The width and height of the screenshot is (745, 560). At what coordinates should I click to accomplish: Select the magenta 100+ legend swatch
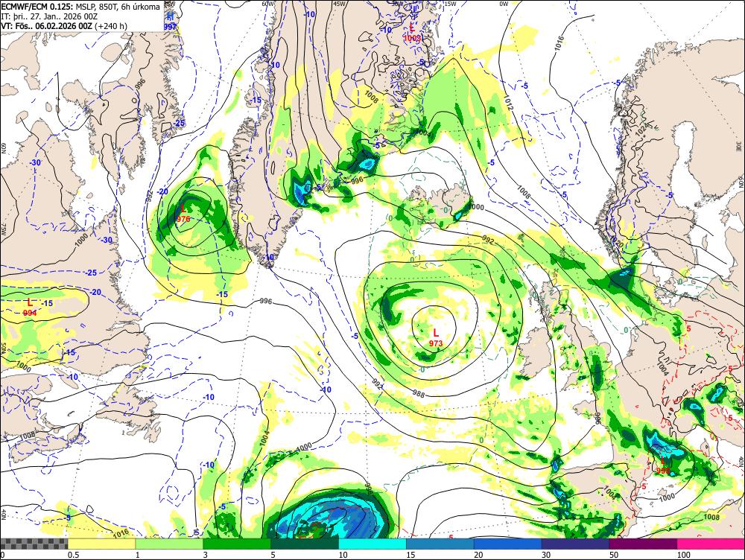pyautogui.click(x=711, y=544)
